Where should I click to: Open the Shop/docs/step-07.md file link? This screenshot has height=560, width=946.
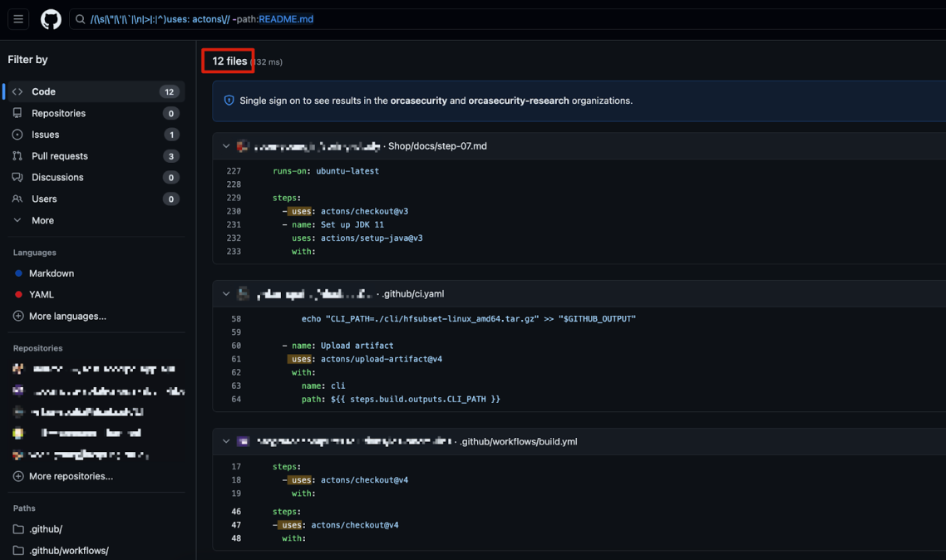coord(437,146)
